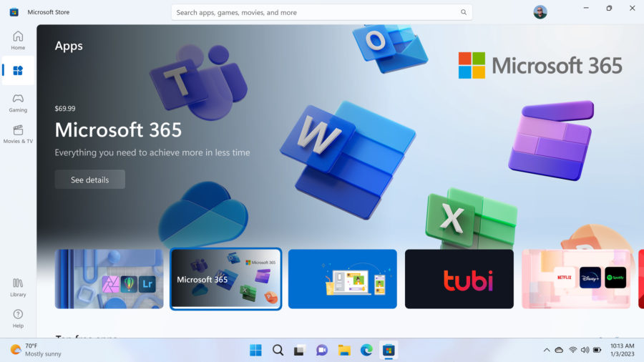Restore down the Microsoft Store window
This screenshot has height=362, width=644.
(609, 8)
